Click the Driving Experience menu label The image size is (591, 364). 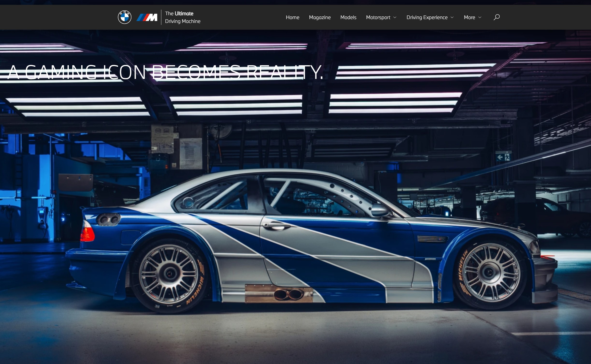[x=427, y=17]
